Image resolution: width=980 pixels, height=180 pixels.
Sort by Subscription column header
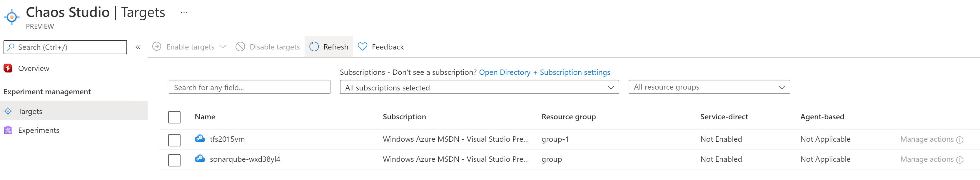[x=404, y=117]
